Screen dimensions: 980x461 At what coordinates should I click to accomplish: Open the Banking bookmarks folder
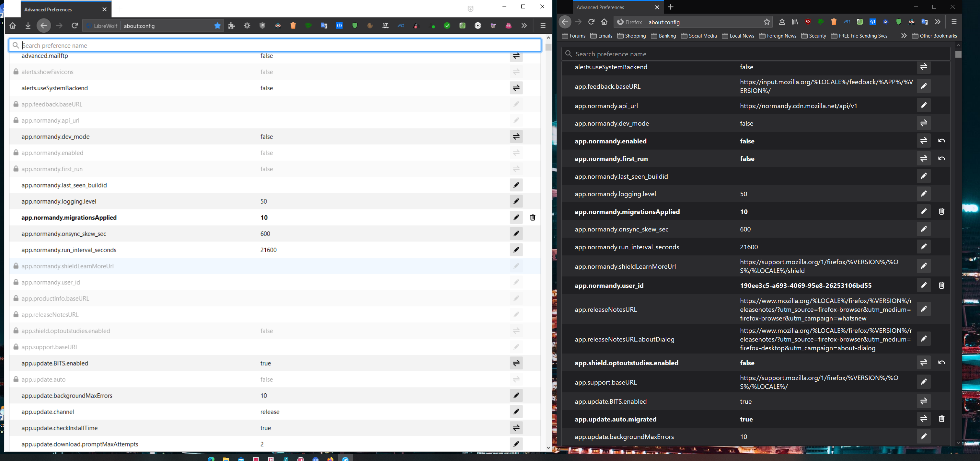[663, 36]
